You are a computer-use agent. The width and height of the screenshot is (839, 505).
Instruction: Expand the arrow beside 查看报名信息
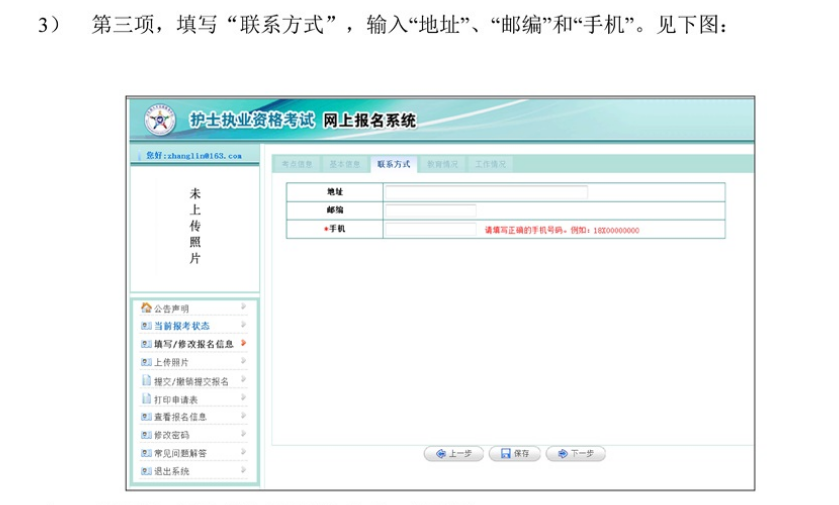pos(243,417)
